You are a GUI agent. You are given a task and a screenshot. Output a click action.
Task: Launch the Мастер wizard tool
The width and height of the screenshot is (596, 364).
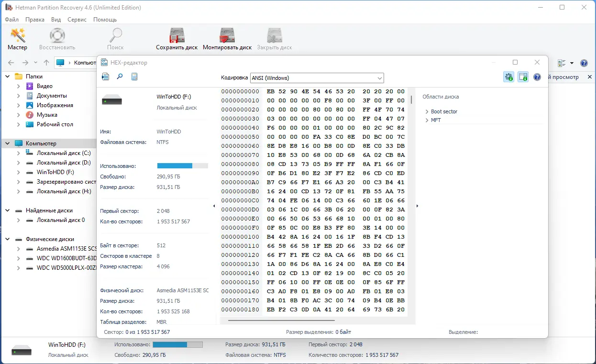(x=17, y=39)
